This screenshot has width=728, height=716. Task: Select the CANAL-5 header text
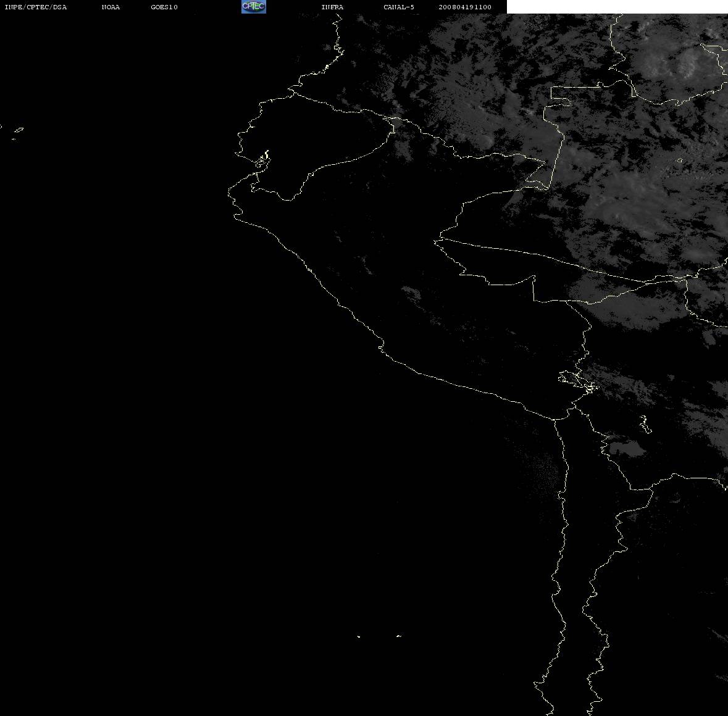tap(399, 7)
